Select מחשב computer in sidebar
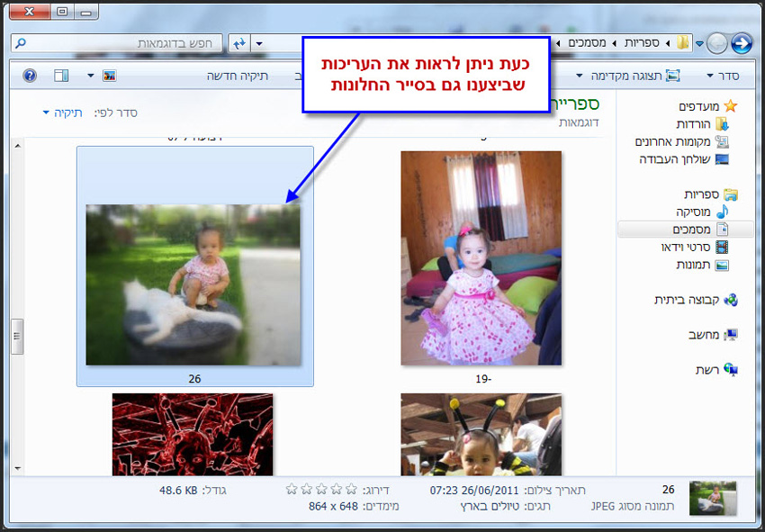The image size is (765, 532). point(704,335)
